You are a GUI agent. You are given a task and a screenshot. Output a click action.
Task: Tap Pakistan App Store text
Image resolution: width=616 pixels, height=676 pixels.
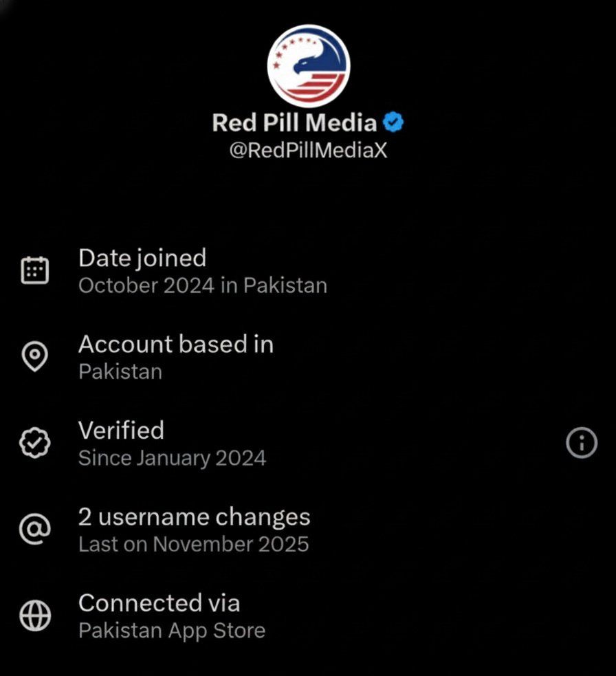click(172, 631)
